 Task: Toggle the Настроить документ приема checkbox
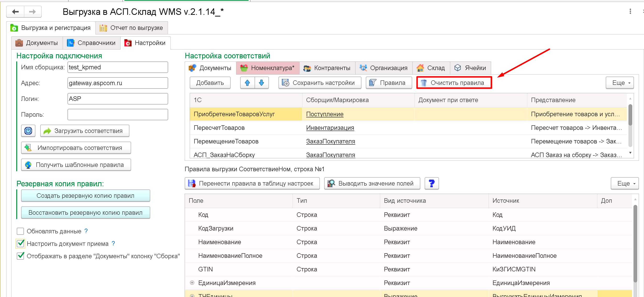pos(20,243)
